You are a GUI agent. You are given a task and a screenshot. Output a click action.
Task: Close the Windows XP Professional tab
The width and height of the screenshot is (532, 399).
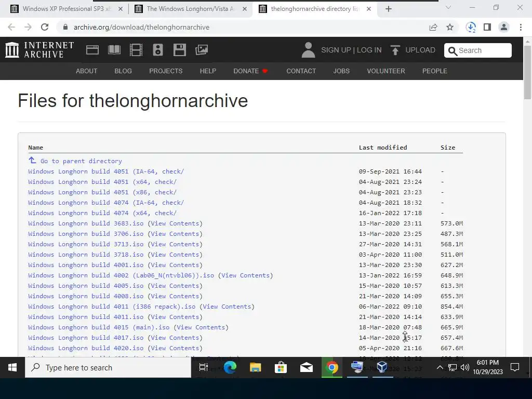[120, 9]
